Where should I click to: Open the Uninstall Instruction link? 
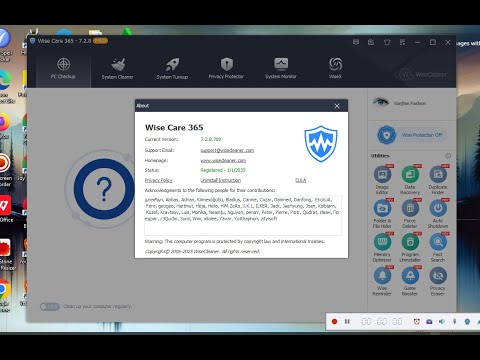point(220,180)
